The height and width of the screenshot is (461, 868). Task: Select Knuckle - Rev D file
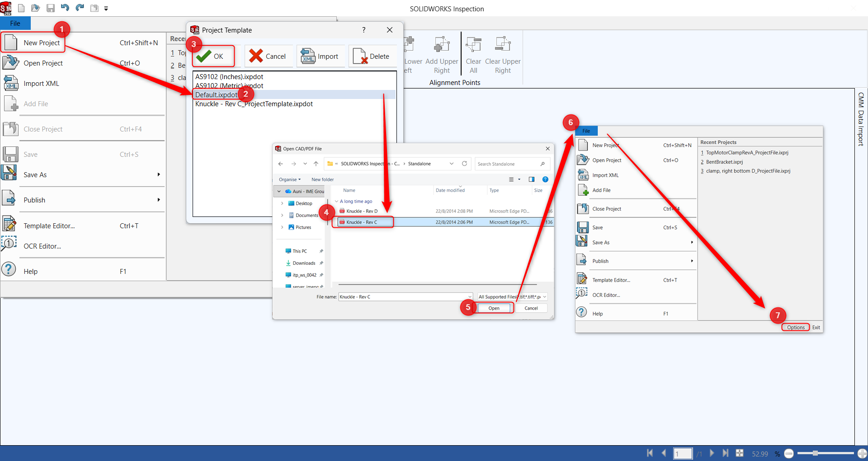coord(362,211)
